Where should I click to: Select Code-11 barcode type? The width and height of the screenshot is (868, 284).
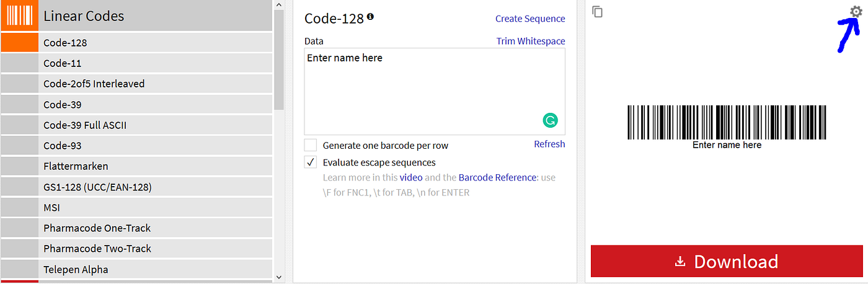tap(136, 63)
